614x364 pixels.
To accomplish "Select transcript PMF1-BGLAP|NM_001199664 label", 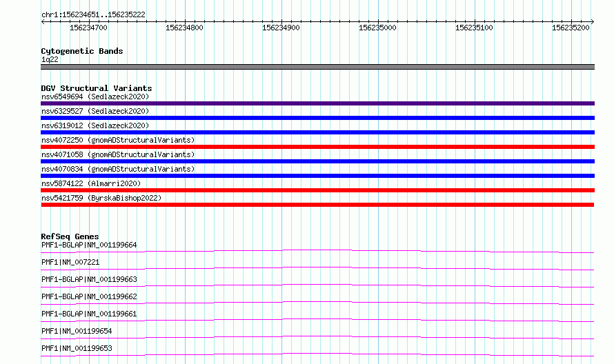I will click(x=89, y=245).
